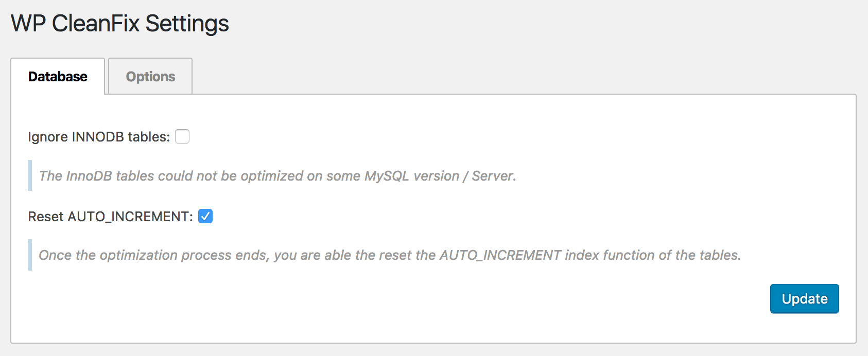The height and width of the screenshot is (356, 868).
Task: Click the word 'Settings' in the title
Action: click(187, 24)
